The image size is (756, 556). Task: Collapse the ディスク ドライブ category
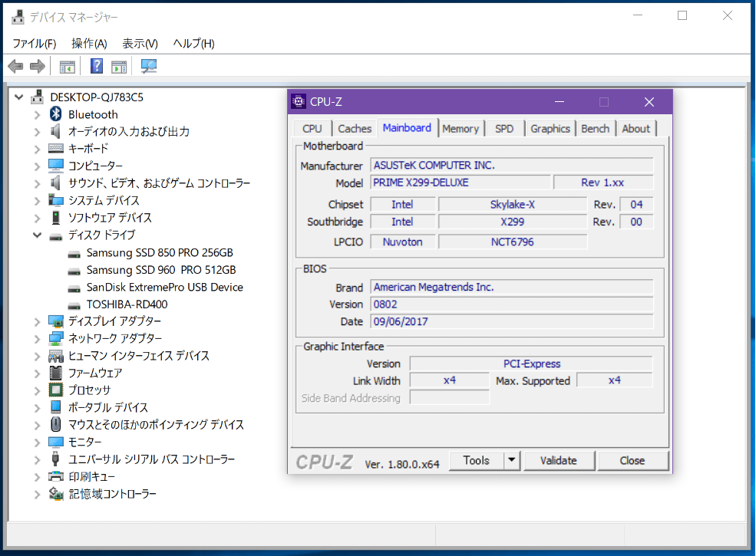pos(37,235)
